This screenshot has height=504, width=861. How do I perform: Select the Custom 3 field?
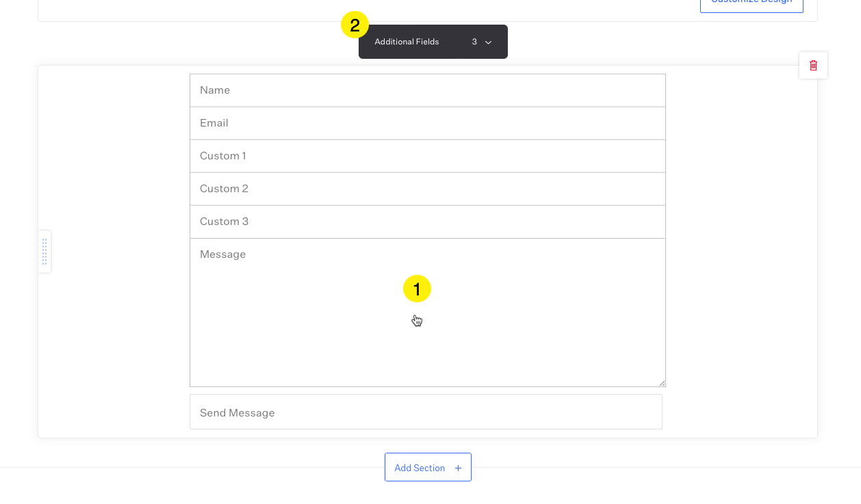click(x=428, y=222)
